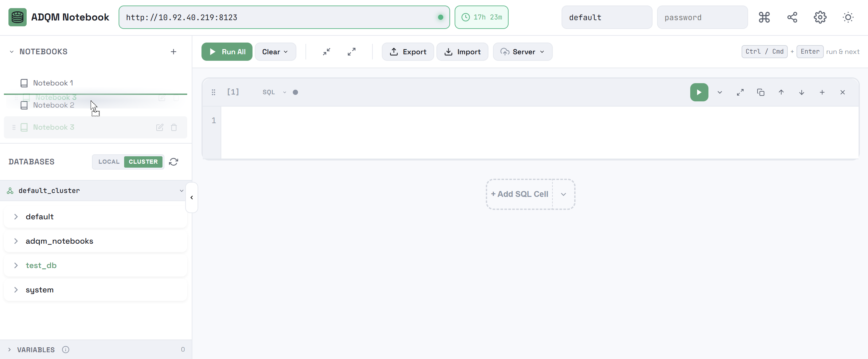868x359 pixels.
Task: Click the keyboard shortcuts command icon
Action: pos(764,17)
